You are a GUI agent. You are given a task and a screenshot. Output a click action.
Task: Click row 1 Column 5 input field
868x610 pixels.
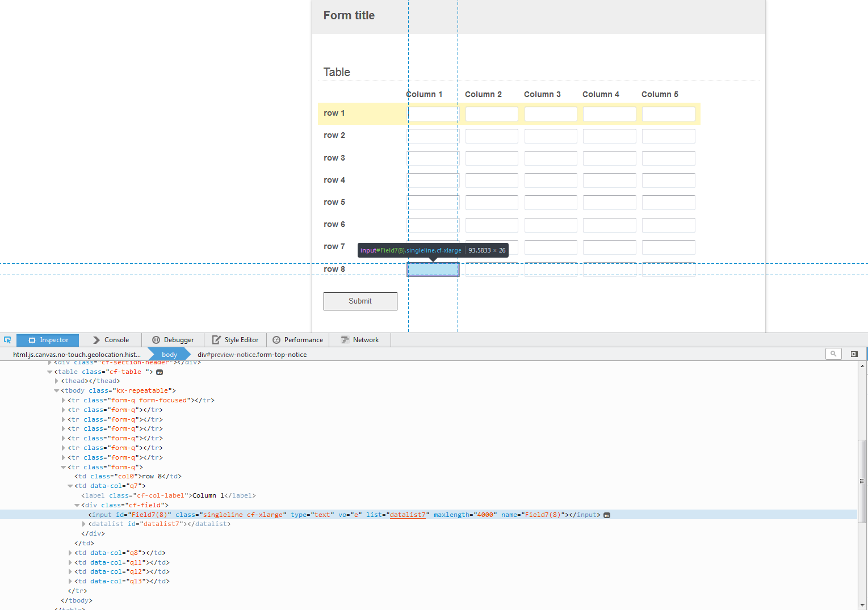pos(669,114)
